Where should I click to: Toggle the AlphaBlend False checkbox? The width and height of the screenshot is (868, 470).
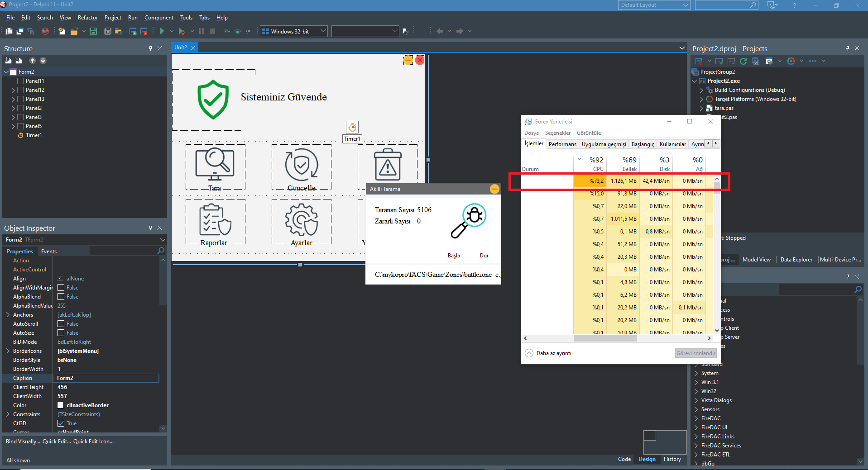[x=61, y=297]
